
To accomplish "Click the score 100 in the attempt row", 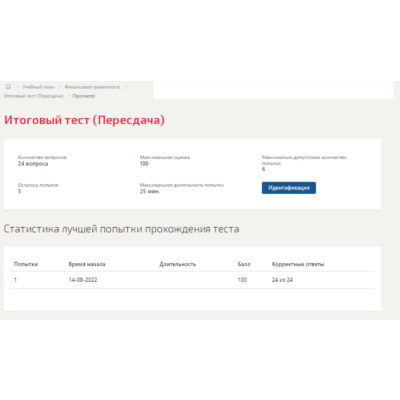I will tap(242, 280).
